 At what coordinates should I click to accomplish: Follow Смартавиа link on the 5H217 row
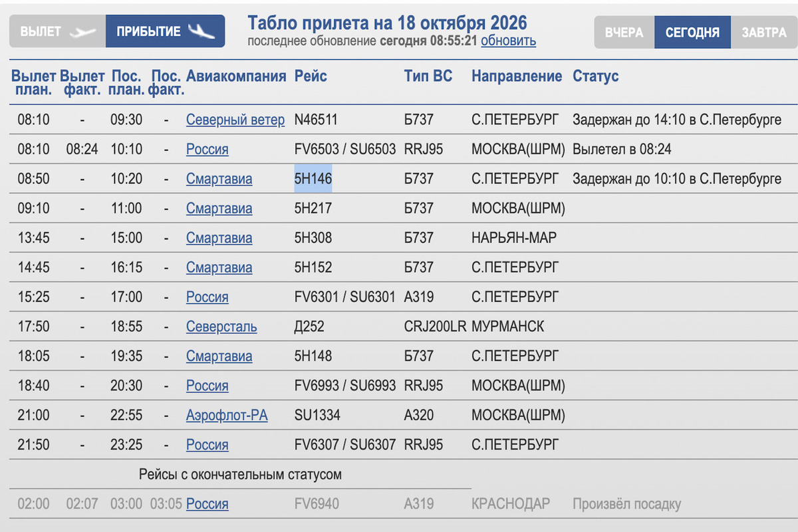(x=219, y=209)
